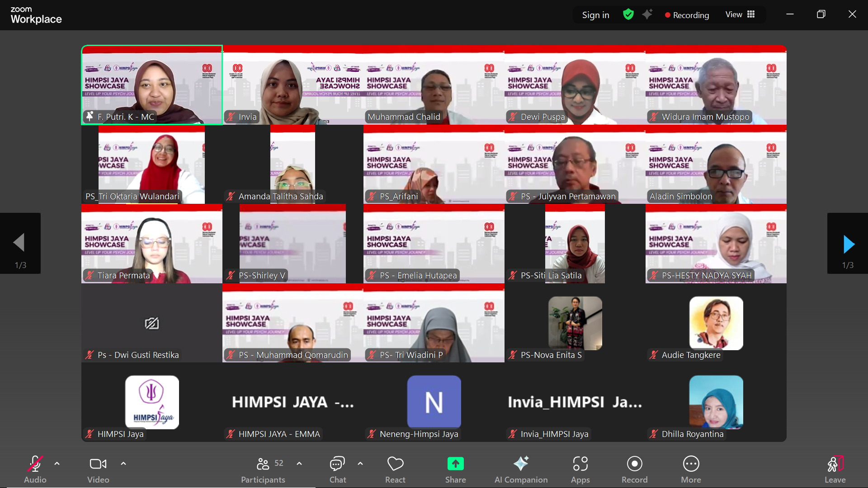Click muted mic icon beside Invia_HIMPSI Jaya
Image resolution: width=868 pixels, height=488 pixels.
click(x=513, y=434)
